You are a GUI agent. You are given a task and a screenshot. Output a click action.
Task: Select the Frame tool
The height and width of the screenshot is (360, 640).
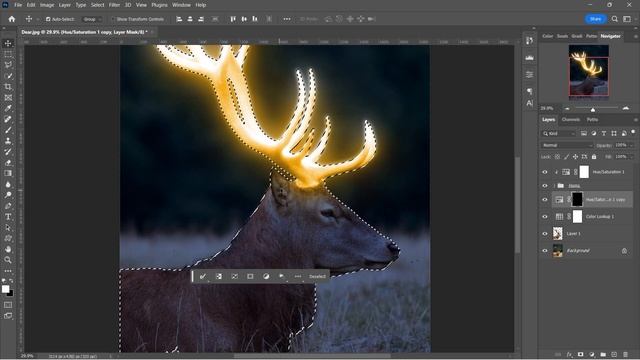[x=8, y=98]
